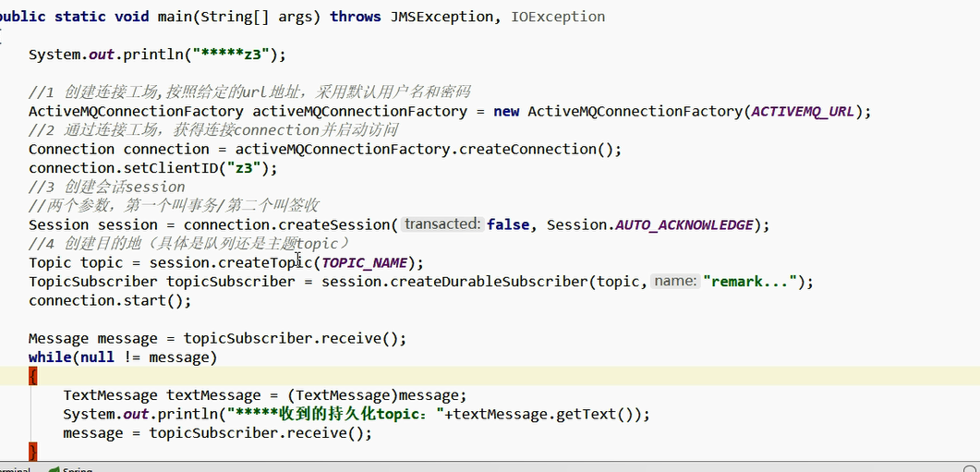Click the comment "//3 创建会话session"

(x=107, y=187)
